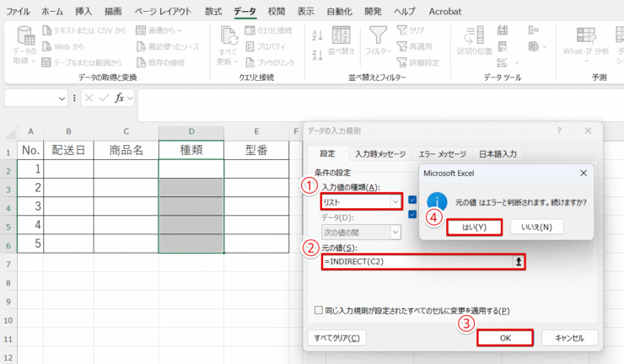
Task: Select cell with 商品名 header
Action: pos(126,150)
